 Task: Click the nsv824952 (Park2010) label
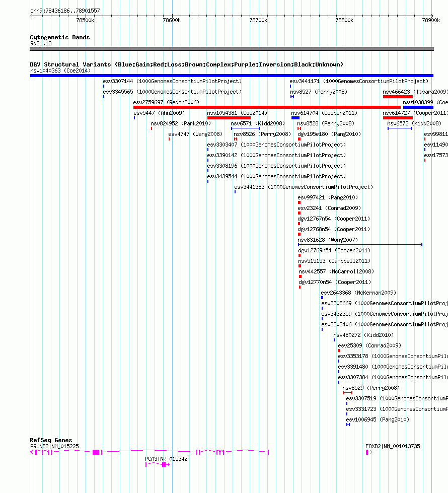(x=181, y=123)
